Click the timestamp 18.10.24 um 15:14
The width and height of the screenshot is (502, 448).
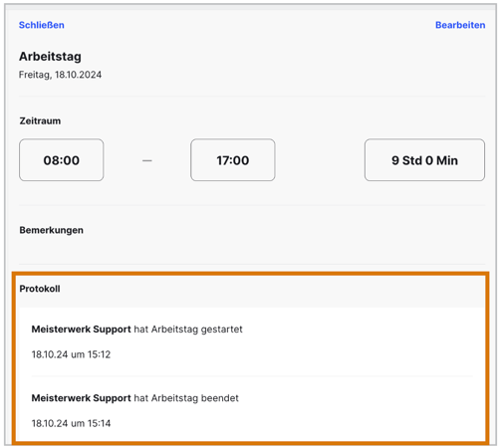pyautogui.click(x=71, y=423)
